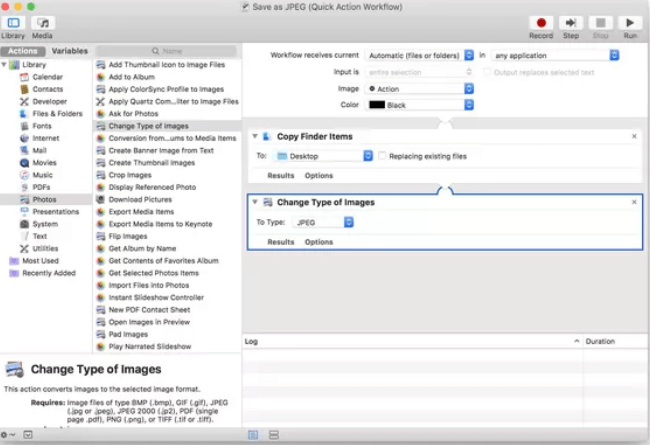Collapse the Copy Finder Items action

[x=255, y=136]
